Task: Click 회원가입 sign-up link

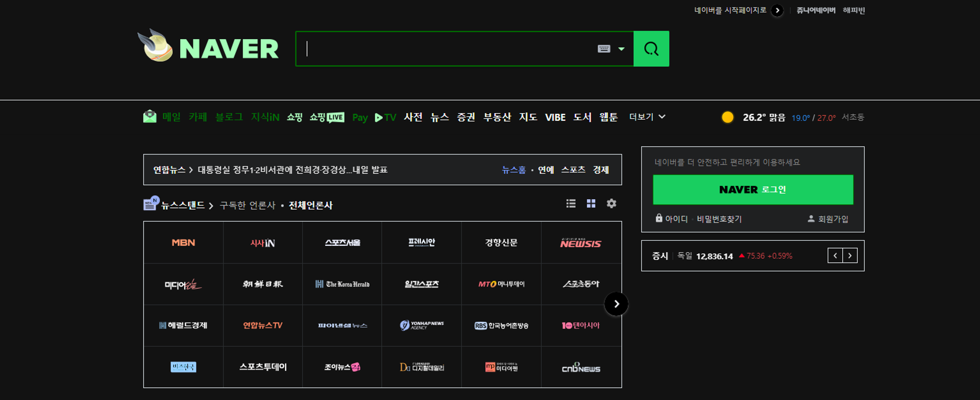Action: (x=828, y=219)
